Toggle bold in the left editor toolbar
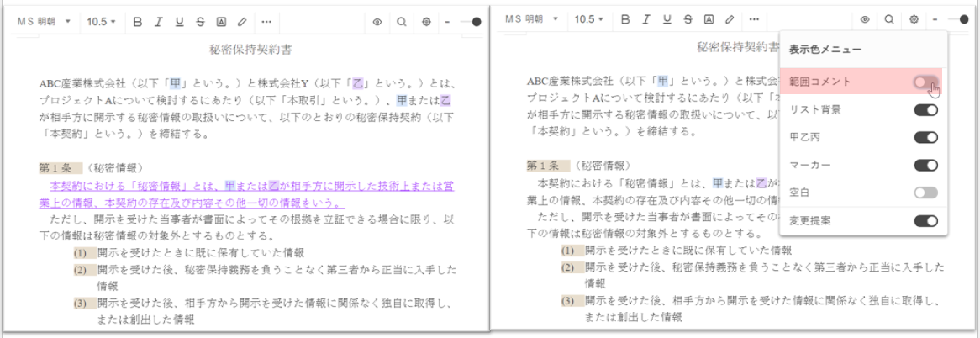Screen dimensions: 980x338 pos(138,21)
